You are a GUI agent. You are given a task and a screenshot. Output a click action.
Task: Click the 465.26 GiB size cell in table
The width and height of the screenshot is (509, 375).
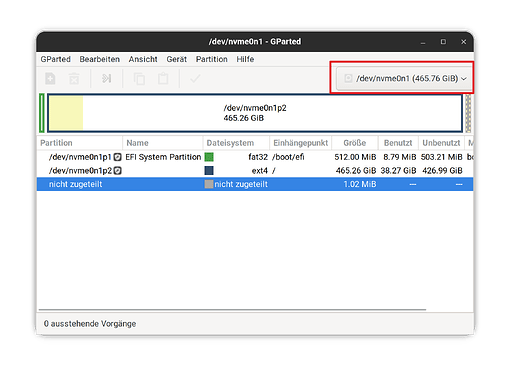[356, 171]
